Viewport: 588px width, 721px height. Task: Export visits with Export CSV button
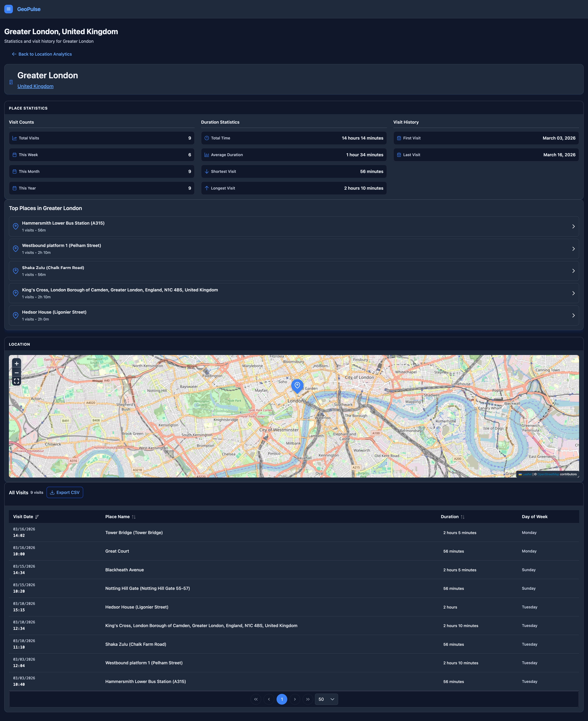point(65,492)
